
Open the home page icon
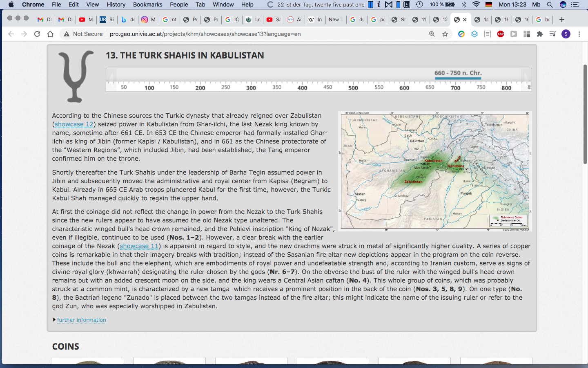pyautogui.click(x=50, y=34)
